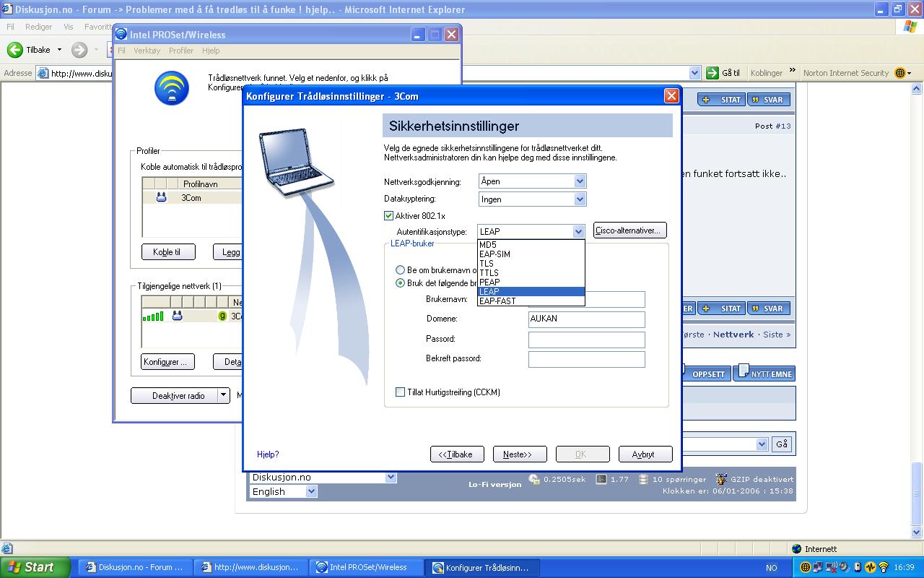Click Cisco-alternativer button

629,230
